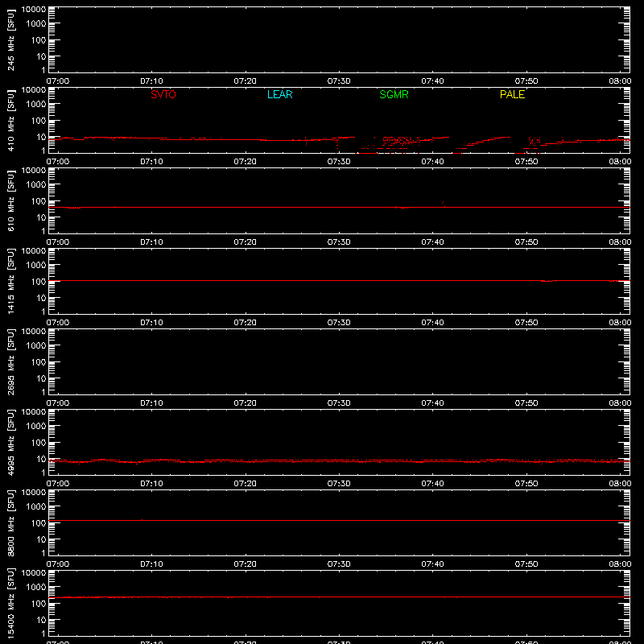Select the 245 MHz [SFU] axis title

[10, 40]
